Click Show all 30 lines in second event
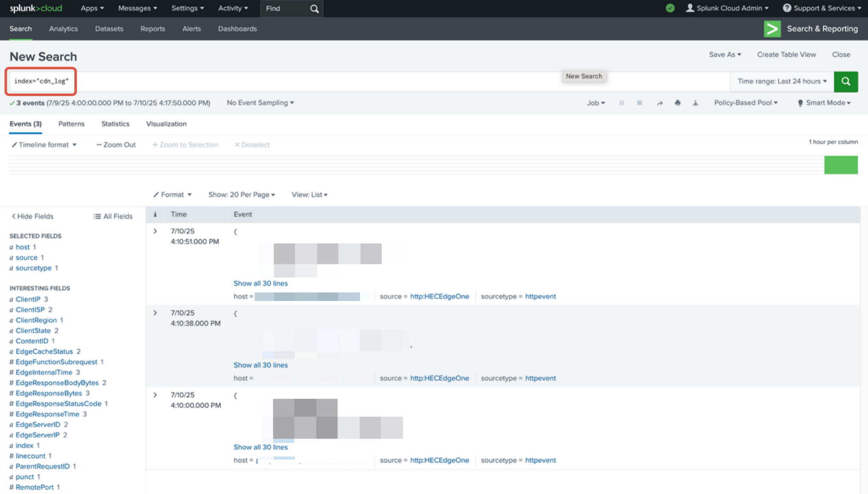 (x=260, y=365)
